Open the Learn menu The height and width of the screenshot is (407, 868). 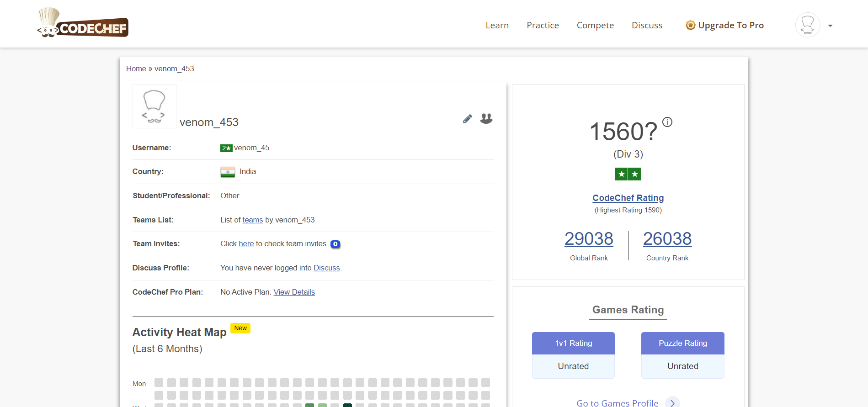pos(497,25)
